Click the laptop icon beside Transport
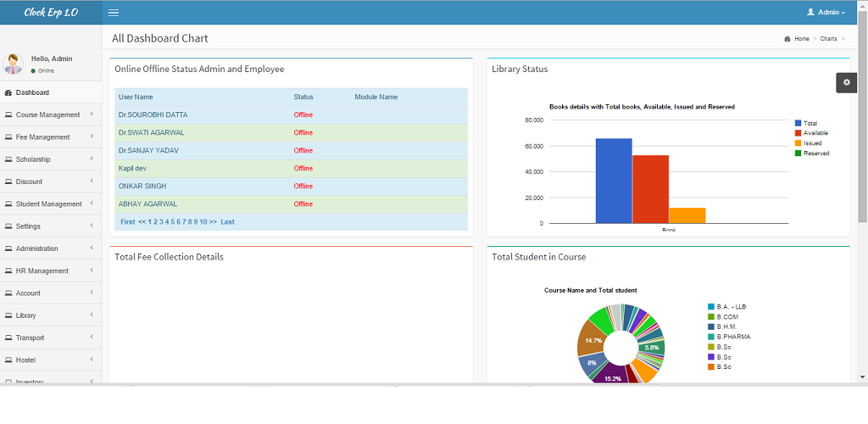This screenshot has height=424, width=868. pyautogui.click(x=8, y=338)
